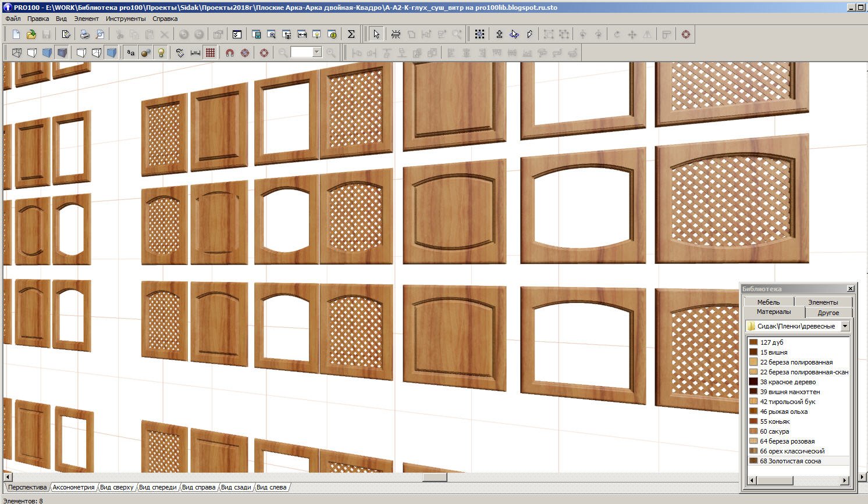The width and height of the screenshot is (868, 504).
Task: Select '66 орех классический' in materials list
Action: click(x=792, y=451)
